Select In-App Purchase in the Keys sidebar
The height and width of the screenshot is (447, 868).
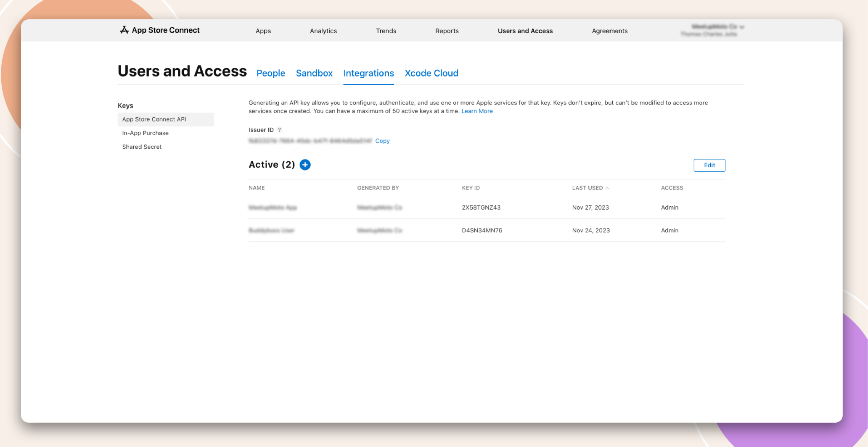145,133
